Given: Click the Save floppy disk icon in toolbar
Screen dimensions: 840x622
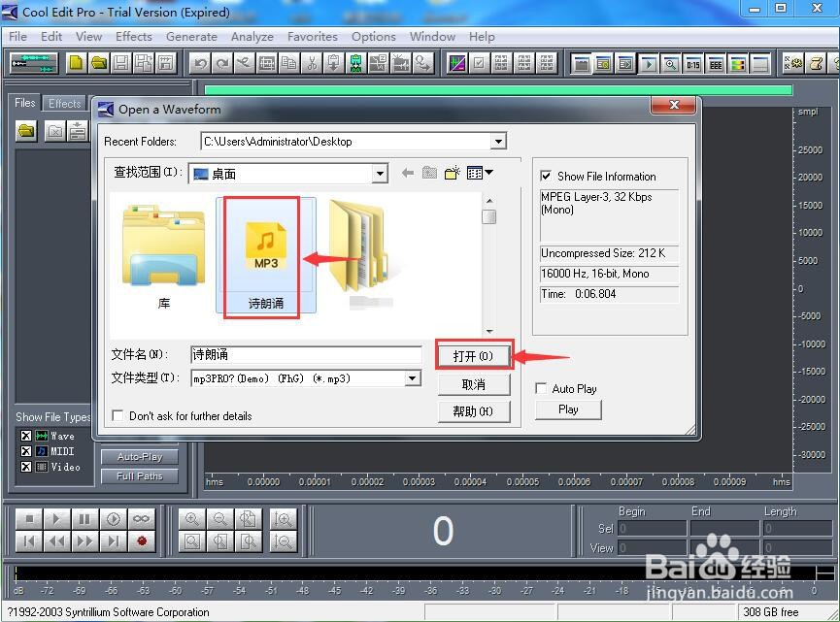Looking at the screenshot, I should click(121, 64).
